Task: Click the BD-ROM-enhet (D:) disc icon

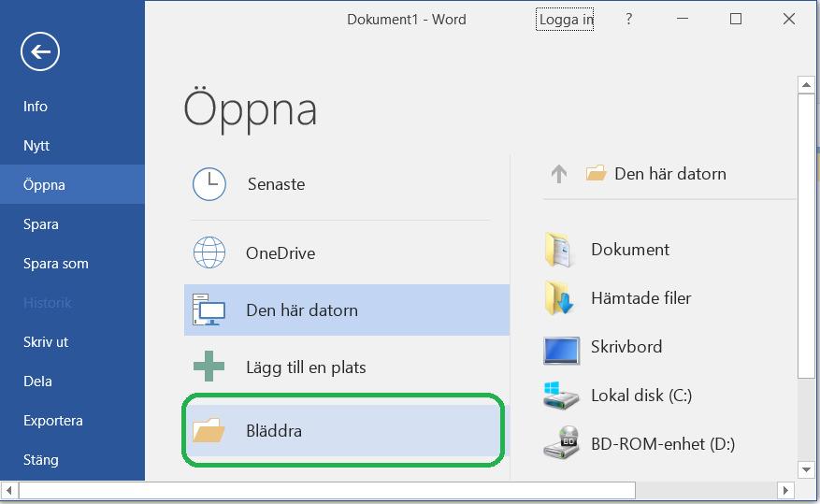Action: (x=562, y=442)
